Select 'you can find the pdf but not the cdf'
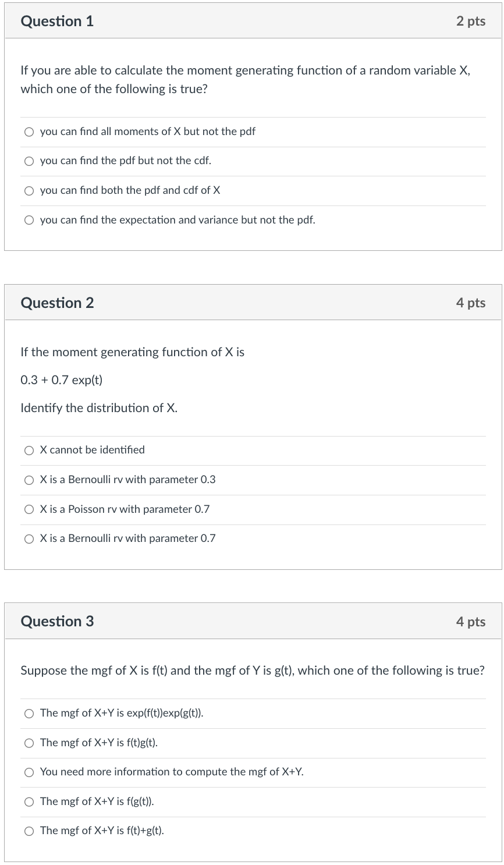The image size is (504, 865). pyautogui.click(x=29, y=161)
